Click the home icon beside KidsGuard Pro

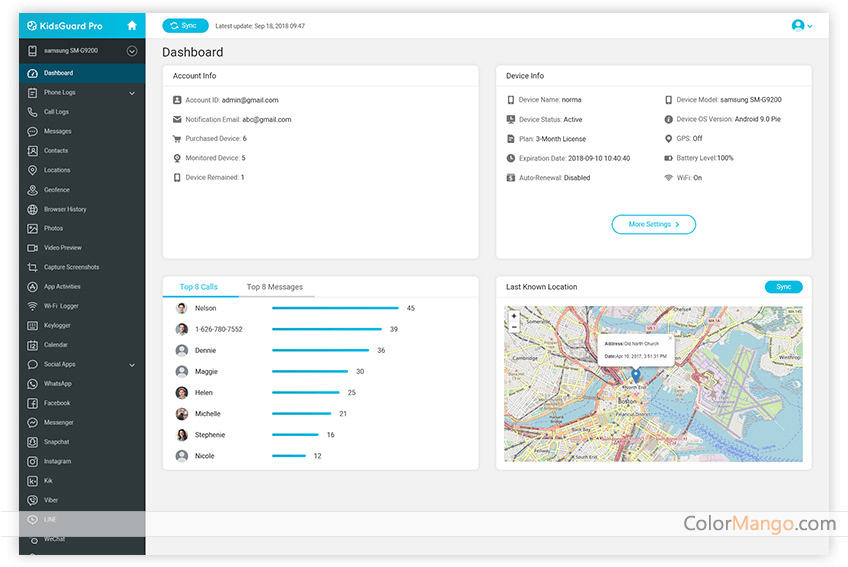click(x=131, y=25)
